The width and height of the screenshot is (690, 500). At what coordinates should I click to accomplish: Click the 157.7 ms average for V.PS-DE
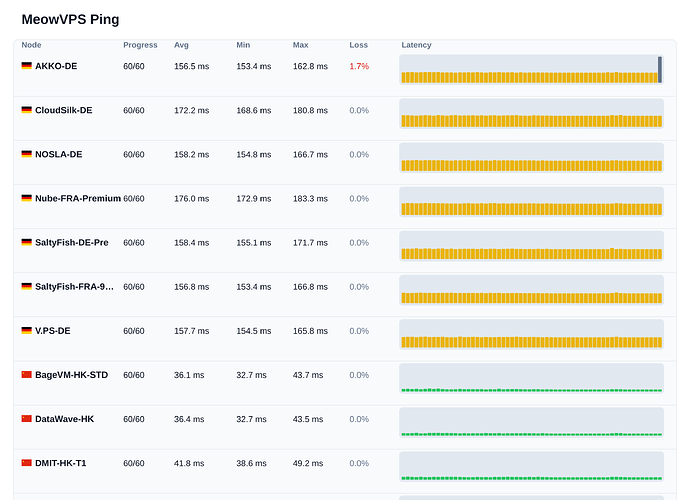[x=191, y=331]
